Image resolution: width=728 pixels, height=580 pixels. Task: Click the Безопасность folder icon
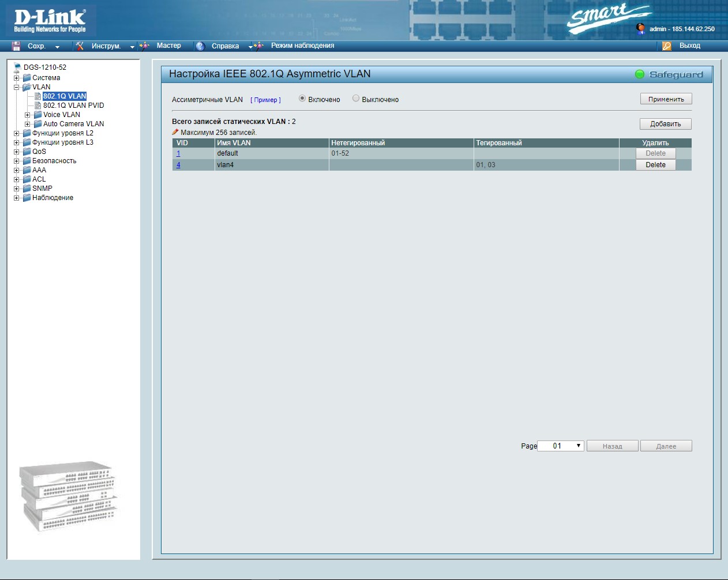click(x=27, y=161)
